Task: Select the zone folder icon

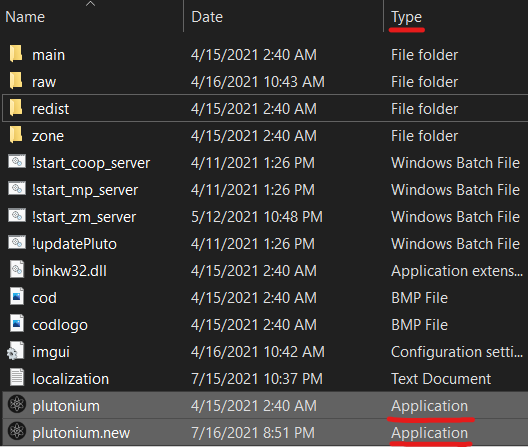Action: click(16, 135)
